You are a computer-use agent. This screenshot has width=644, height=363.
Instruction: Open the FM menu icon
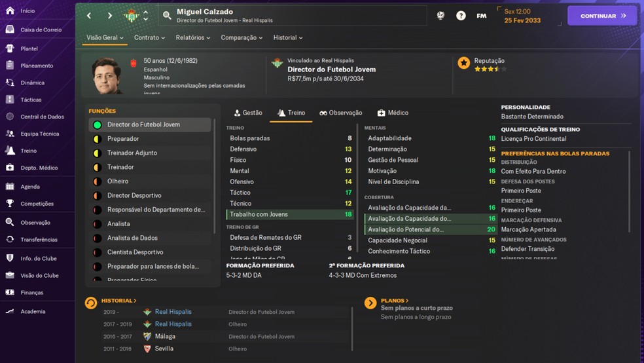481,16
